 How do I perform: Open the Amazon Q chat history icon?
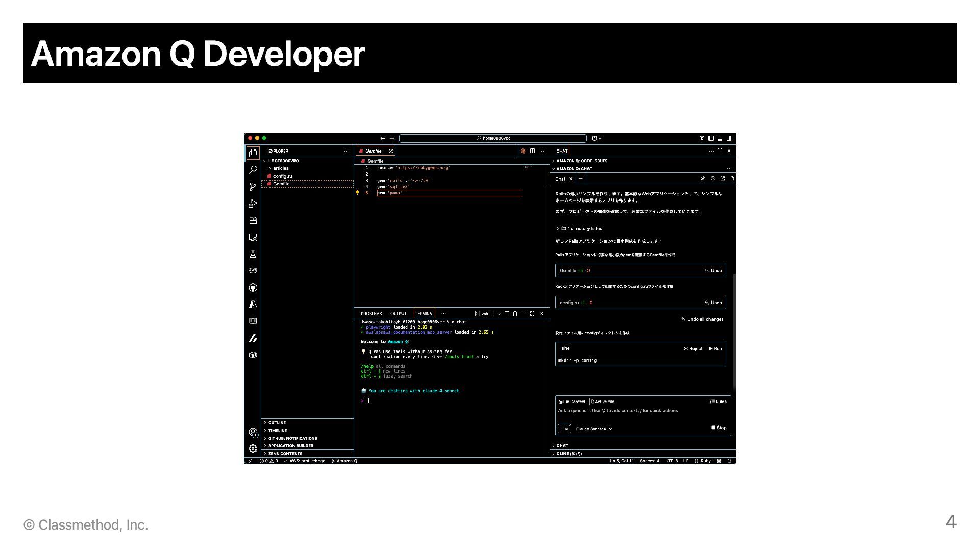tap(713, 178)
